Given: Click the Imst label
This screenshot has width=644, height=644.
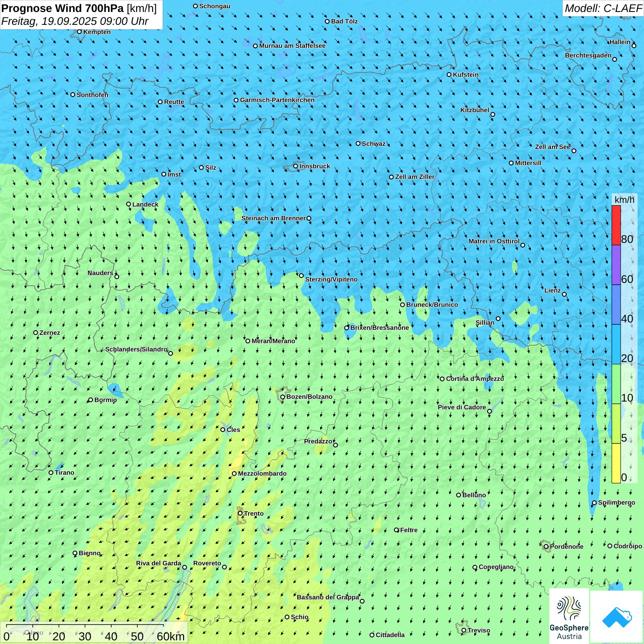Looking at the screenshot, I should tap(174, 174).
